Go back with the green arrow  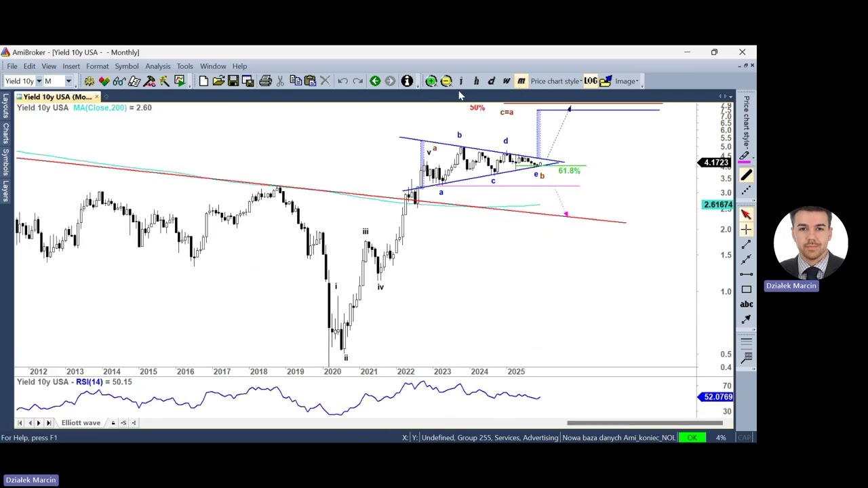click(375, 81)
